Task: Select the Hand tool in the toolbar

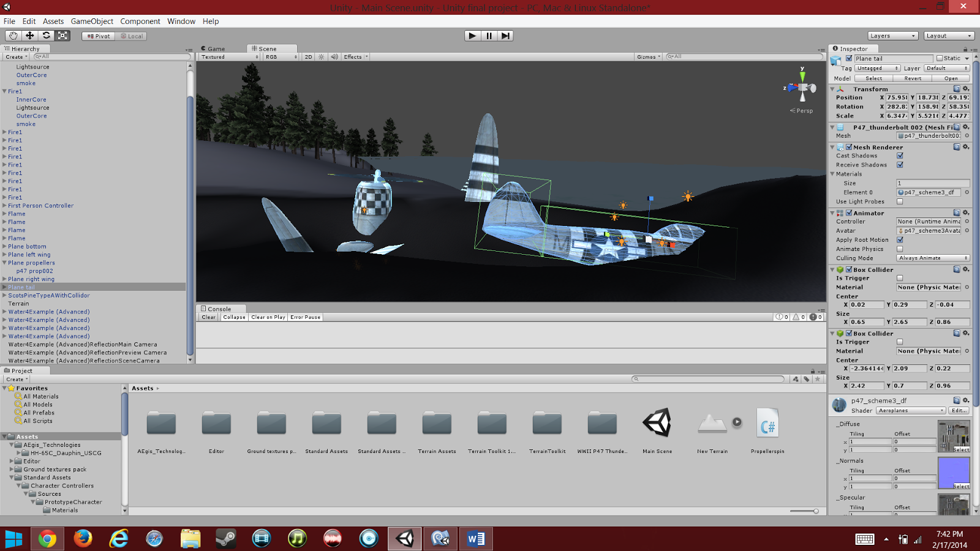Action: tap(13, 36)
